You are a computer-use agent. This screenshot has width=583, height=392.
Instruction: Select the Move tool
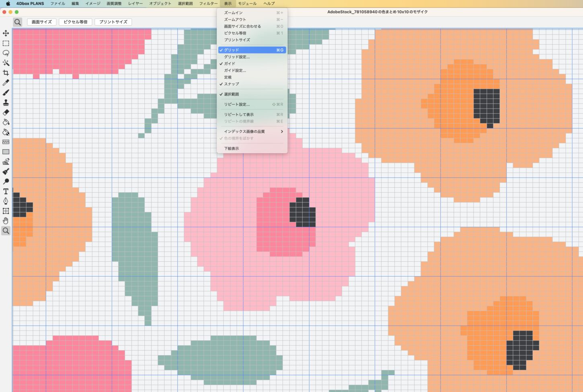click(x=6, y=33)
